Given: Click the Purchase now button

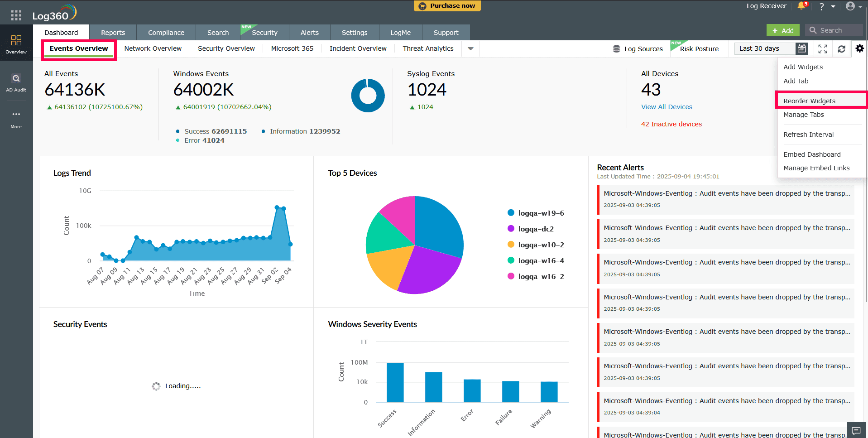Looking at the screenshot, I should (x=447, y=6).
